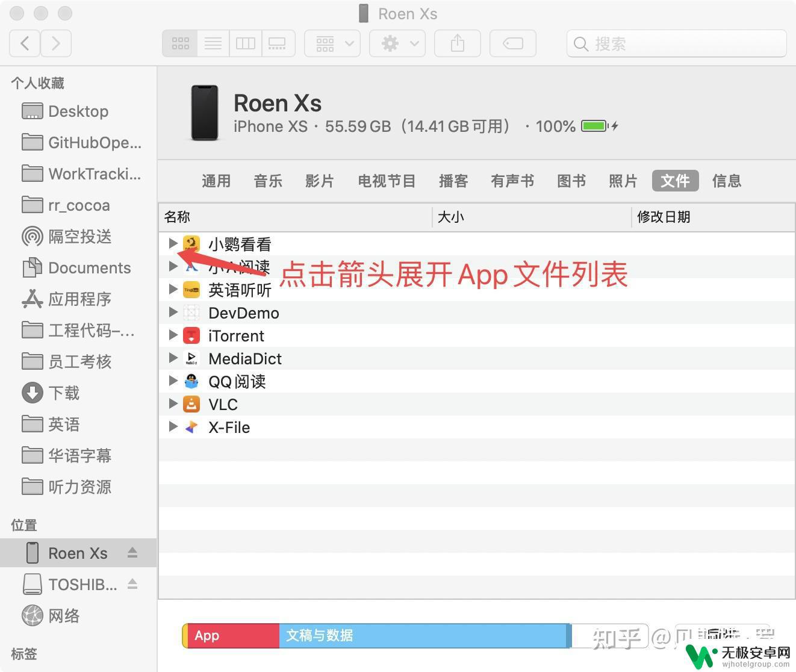Open 下载 Downloads in sidebar

tap(78, 393)
